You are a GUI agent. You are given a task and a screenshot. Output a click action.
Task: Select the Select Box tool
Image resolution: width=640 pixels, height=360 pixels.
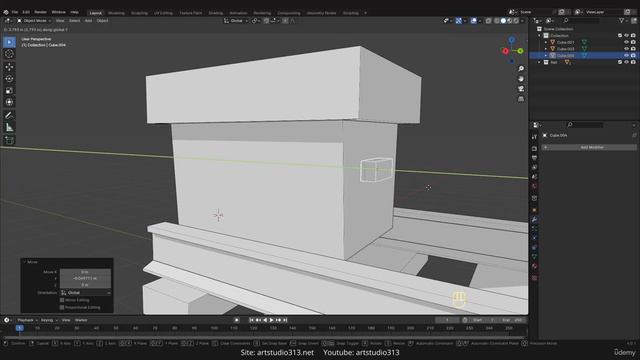tap(9, 42)
